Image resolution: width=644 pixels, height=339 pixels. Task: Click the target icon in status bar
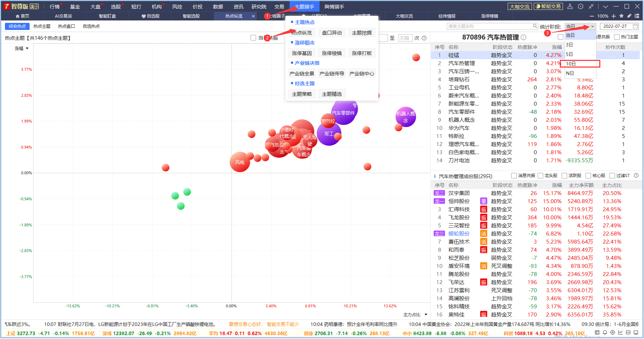click(x=613, y=332)
